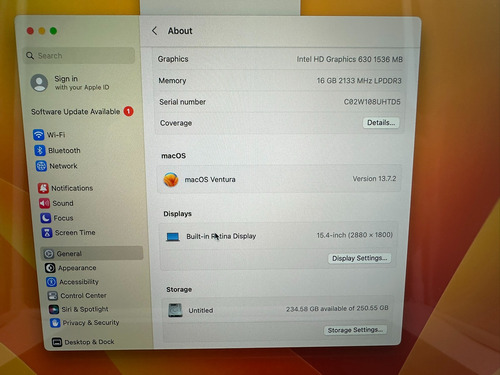Click serial number C02W108UHTD5
This screenshot has width=500, height=375.
[372, 102]
